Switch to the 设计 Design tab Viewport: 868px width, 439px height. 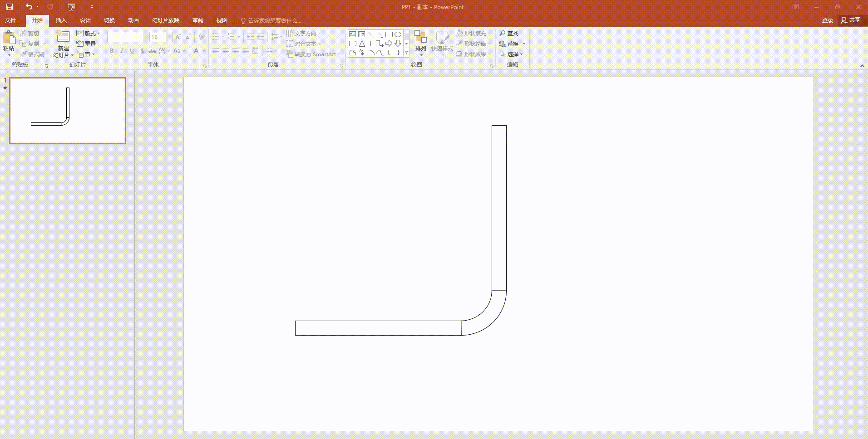coord(85,20)
